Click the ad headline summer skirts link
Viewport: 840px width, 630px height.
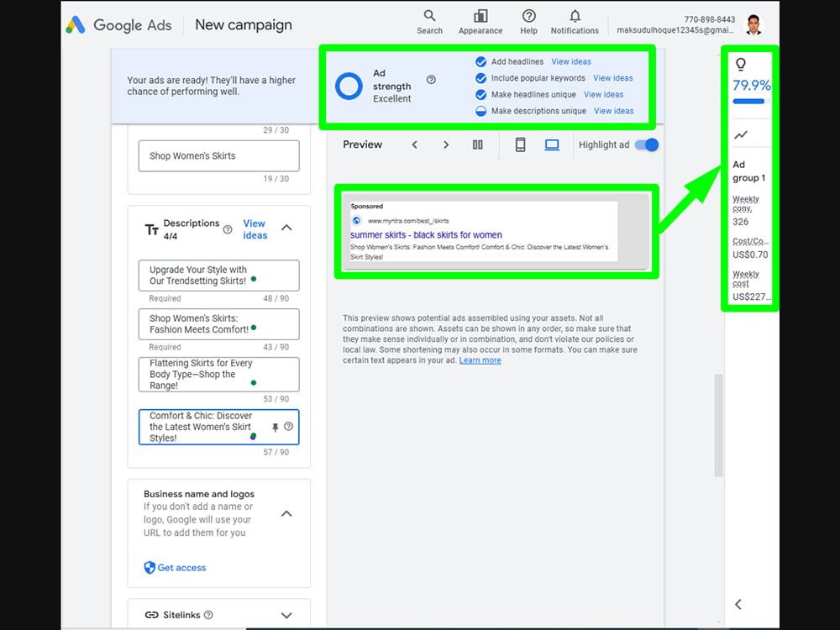pyautogui.click(x=426, y=234)
